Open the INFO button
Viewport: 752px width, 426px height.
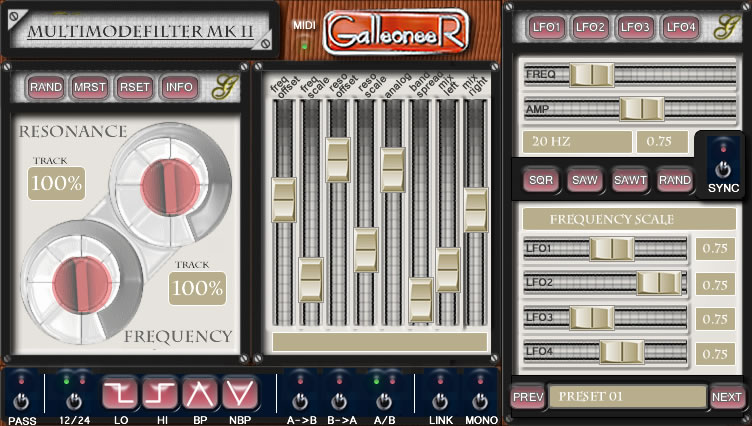(x=179, y=87)
